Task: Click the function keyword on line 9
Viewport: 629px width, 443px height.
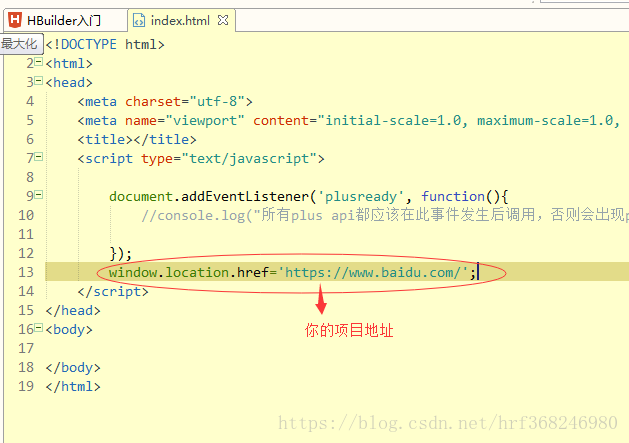Action: [452, 197]
